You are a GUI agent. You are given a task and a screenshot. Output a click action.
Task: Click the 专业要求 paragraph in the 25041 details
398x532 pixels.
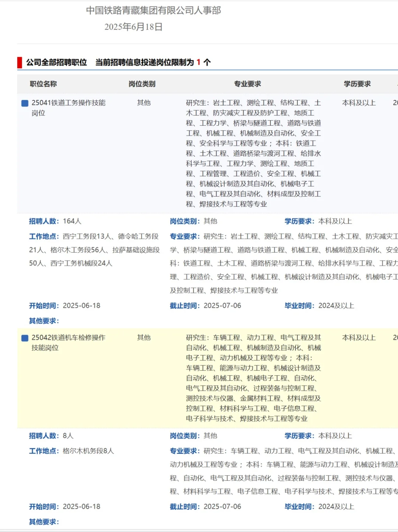(284, 263)
